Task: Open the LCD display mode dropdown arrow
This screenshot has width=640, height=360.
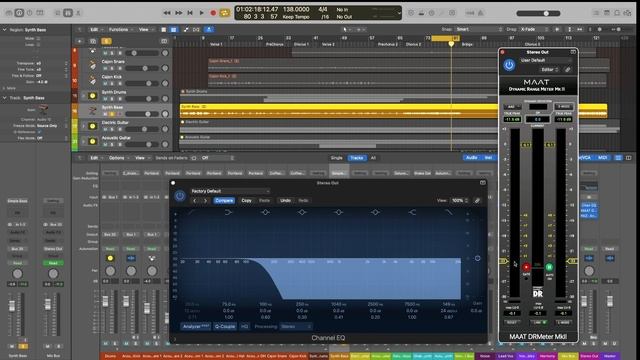Action: pyautogui.click(x=399, y=13)
